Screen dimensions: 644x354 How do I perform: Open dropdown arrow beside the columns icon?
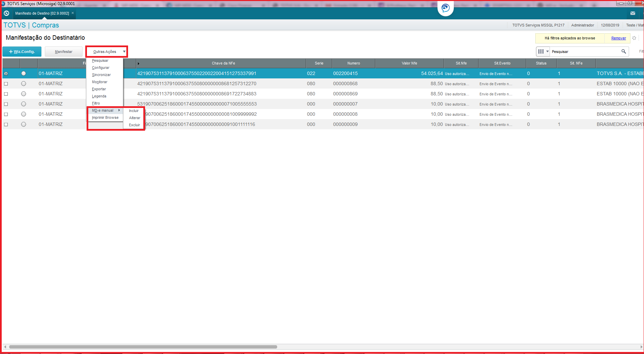547,52
